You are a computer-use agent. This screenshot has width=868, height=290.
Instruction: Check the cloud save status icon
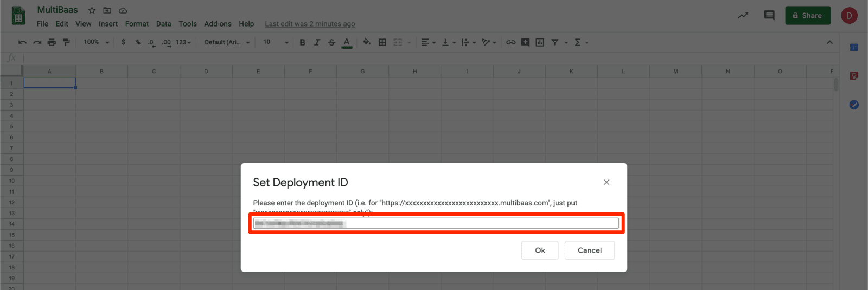[123, 10]
